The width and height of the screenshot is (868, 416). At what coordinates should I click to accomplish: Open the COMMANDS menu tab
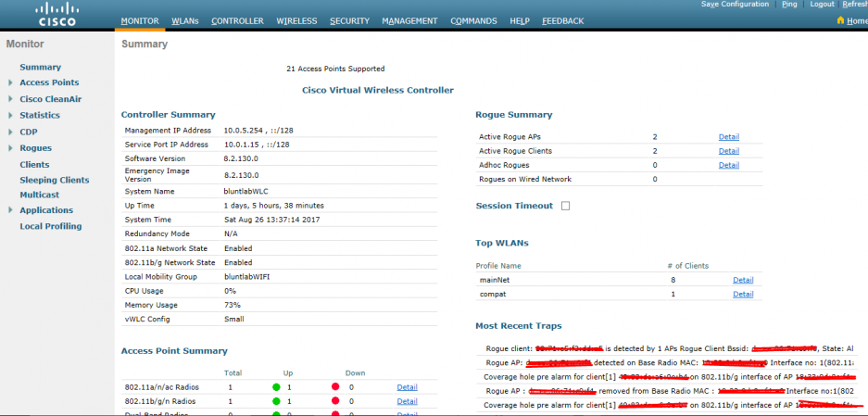473,21
